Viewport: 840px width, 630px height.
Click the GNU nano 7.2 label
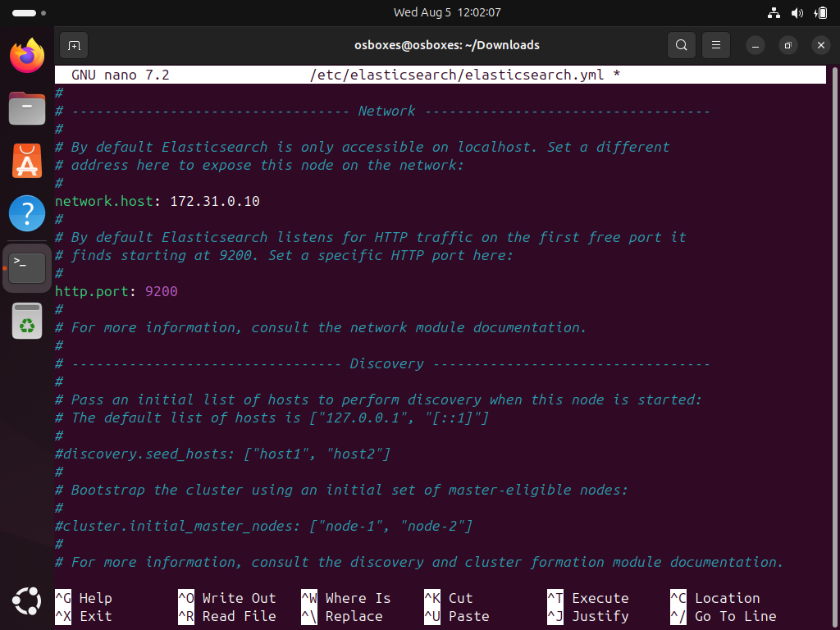pos(120,75)
